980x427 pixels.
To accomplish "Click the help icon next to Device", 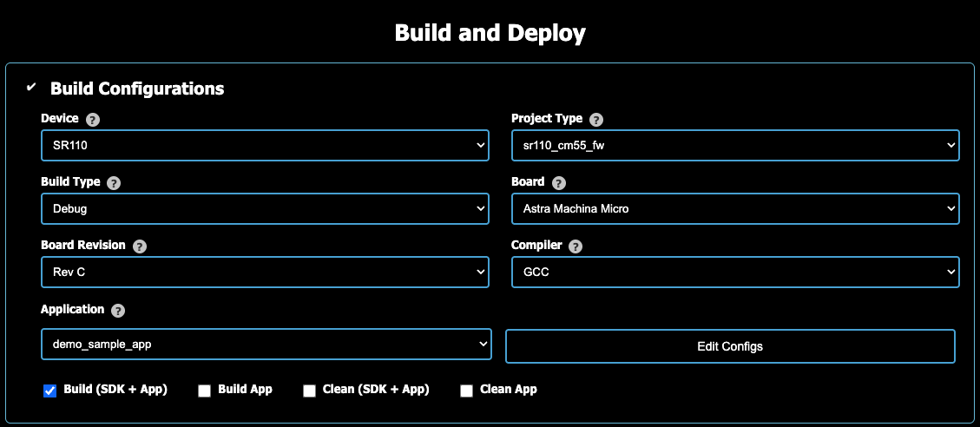I will pyautogui.click(x=93, y=120).
